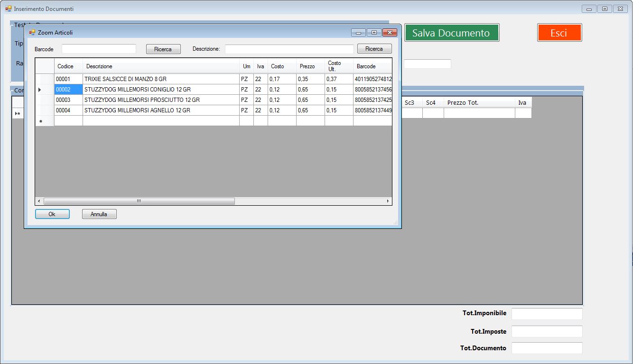The image size is (633, 364).
Task: Click the Tot.Documento field
Action: coord(547,348)
